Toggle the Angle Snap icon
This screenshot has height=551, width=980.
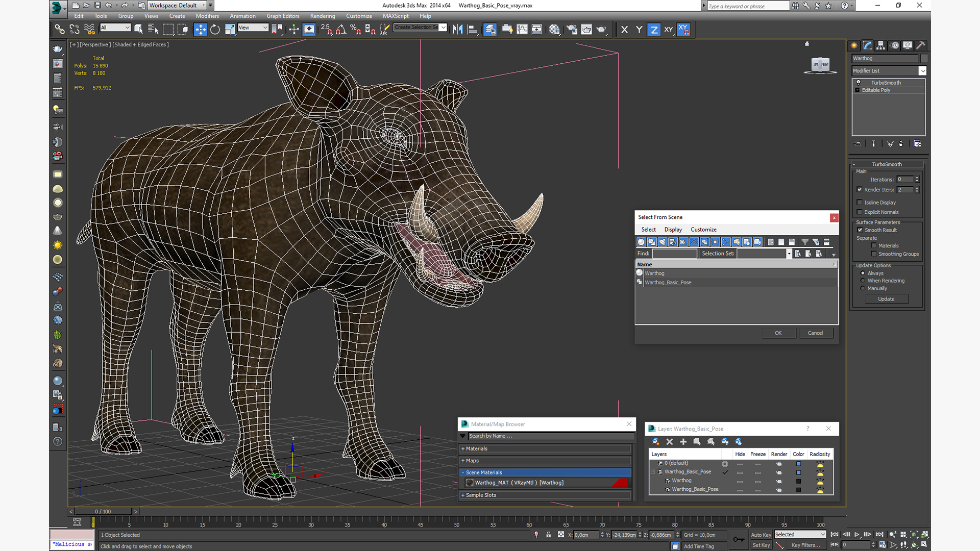tap(341, 30)
